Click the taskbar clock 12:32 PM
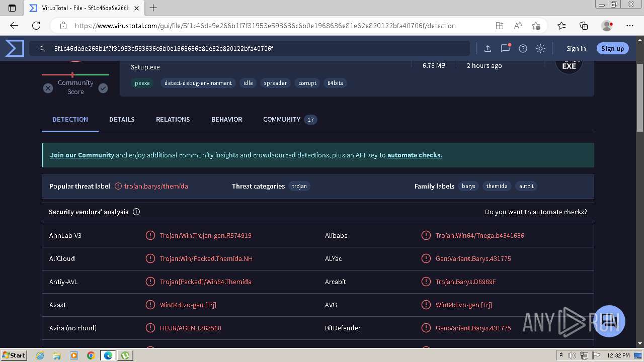644x362 pixels. click(x=618, y=355)
